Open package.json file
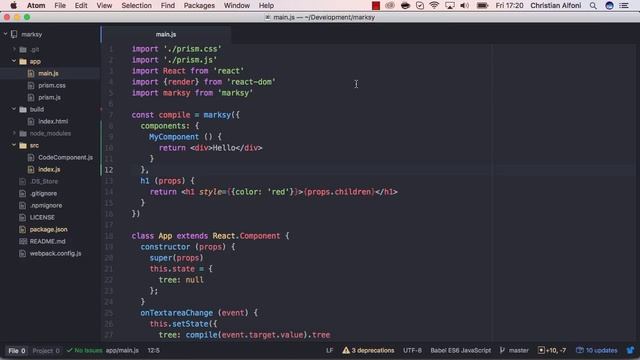This screenshot has height=360, width=640. point(49,229)
